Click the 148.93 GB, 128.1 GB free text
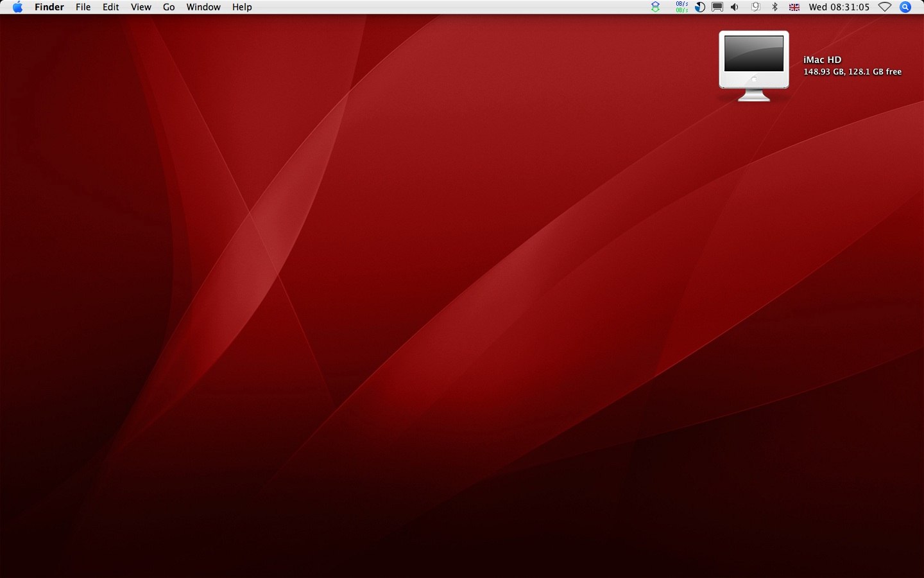 point(853,72)
